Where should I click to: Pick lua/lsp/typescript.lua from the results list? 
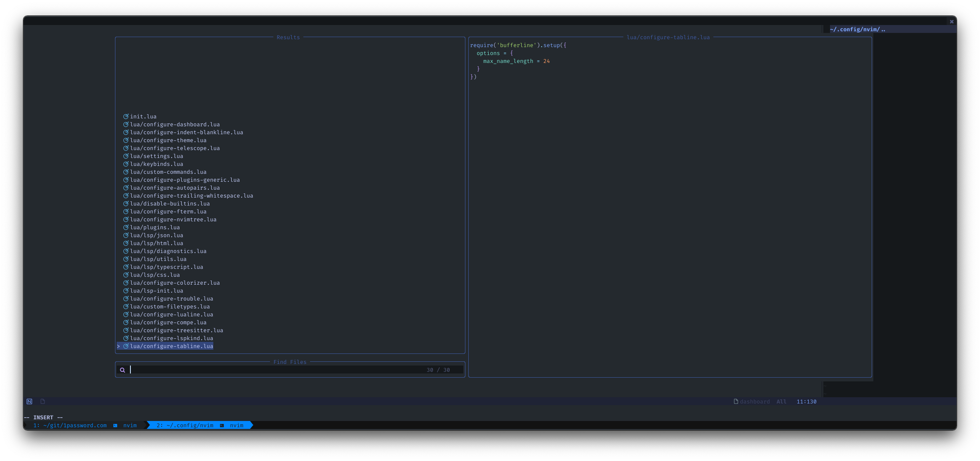(x=166, y=267)
